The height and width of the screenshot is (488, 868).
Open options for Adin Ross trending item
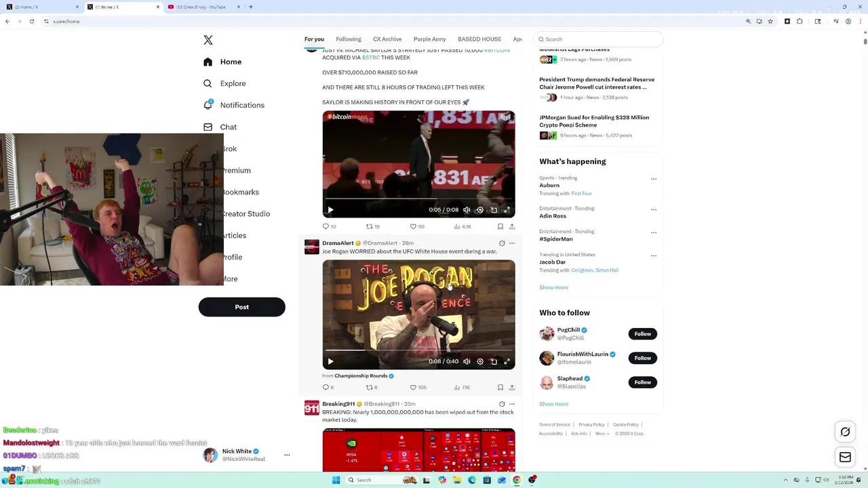pos(654,209)
